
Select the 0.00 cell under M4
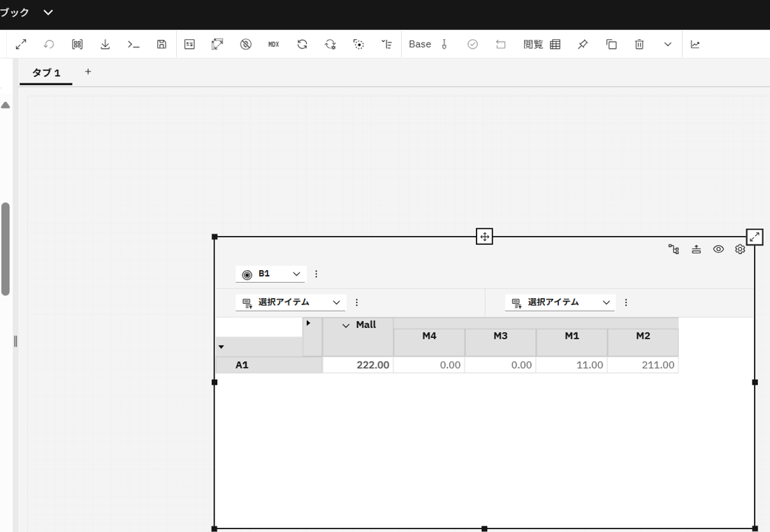pyautogui.click(x=429, y=364)
